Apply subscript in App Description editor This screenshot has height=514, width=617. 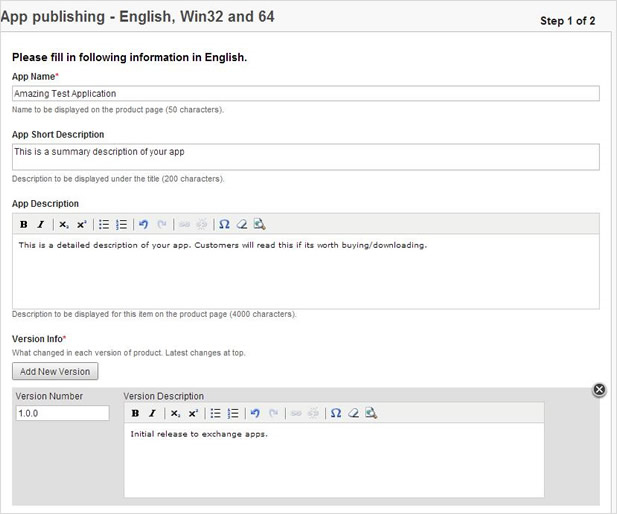coord(63,224)
